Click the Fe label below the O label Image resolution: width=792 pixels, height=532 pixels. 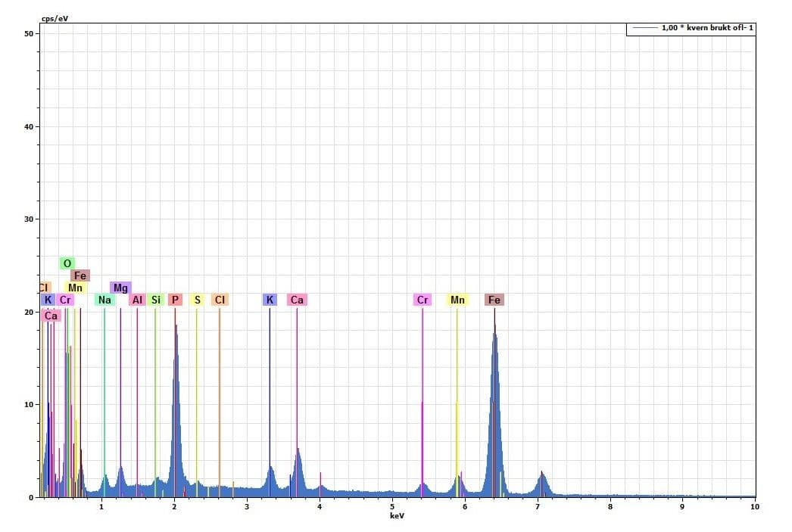point(80,275)
